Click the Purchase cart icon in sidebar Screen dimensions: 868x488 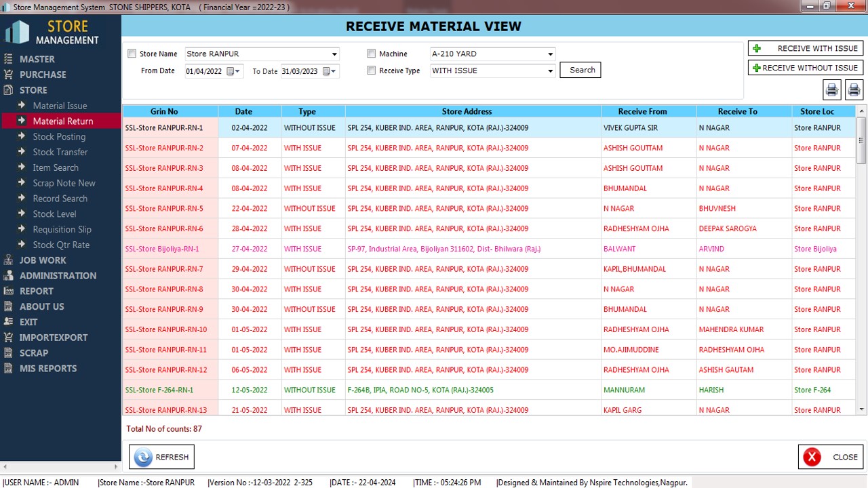click(8, 75)
